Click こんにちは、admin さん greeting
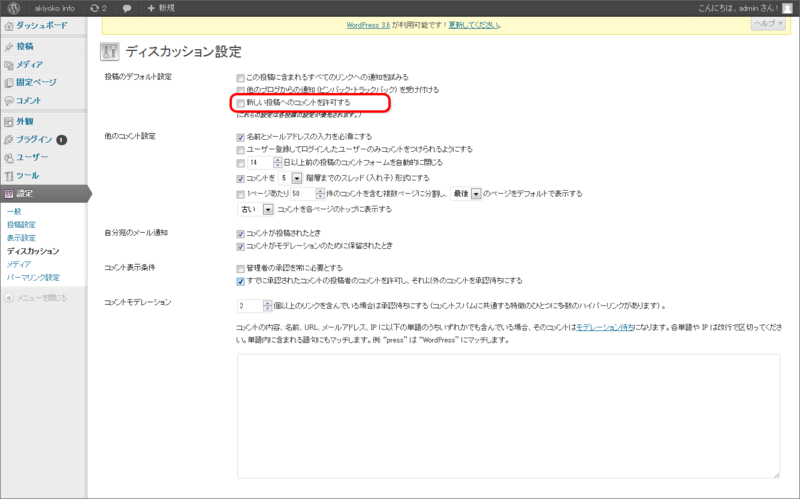The height and width of the screenshot is (499, 800). pos(737,8)
